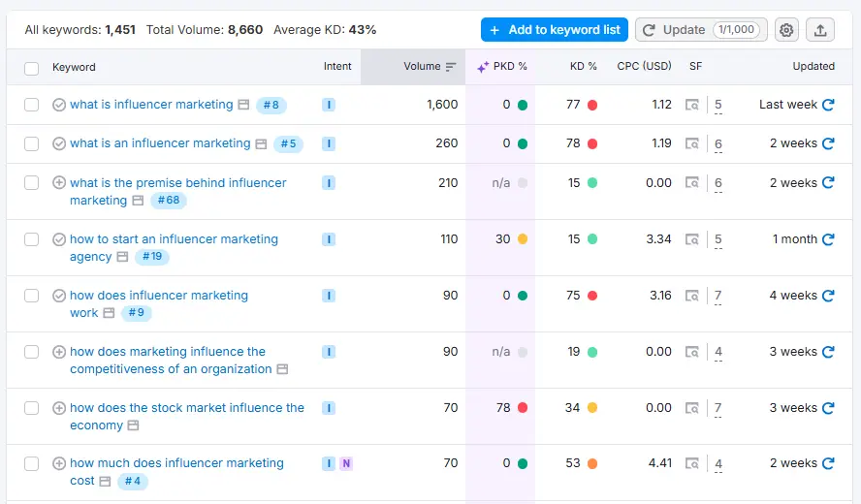Viewport: 861px width, 504px height.
Task: Open SERP features icon for 'how does influencer marketing work'
Action: (691, 296)
